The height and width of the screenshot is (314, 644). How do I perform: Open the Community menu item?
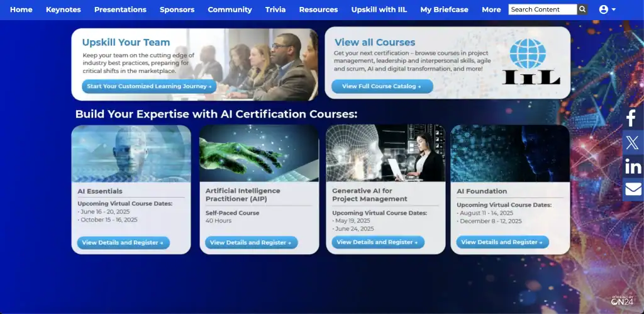point(230,9)
